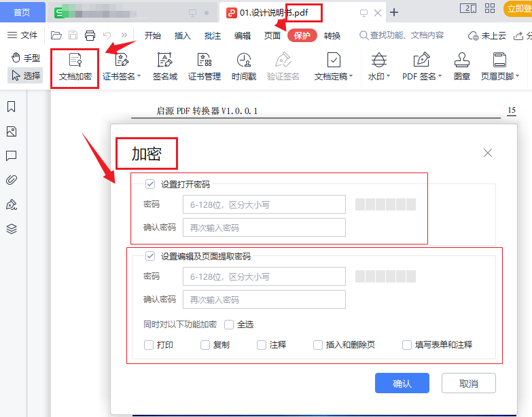Focus the open password 确认密码 field
This screenshot has height=417, width=532.
click(264, 228)
